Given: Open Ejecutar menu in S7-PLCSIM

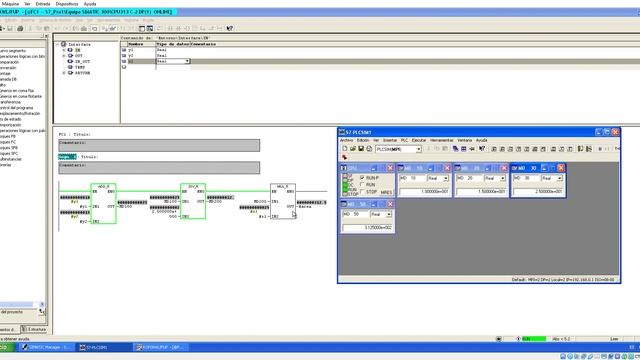Looking at the screenshot, I should tap(419, 140).
